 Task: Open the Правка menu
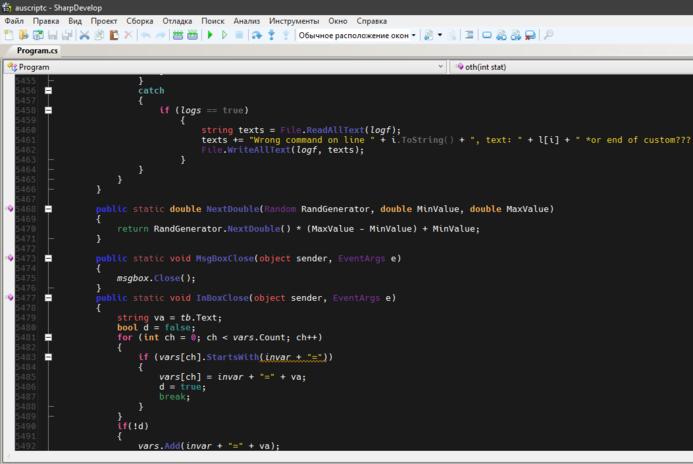point(46,21)
